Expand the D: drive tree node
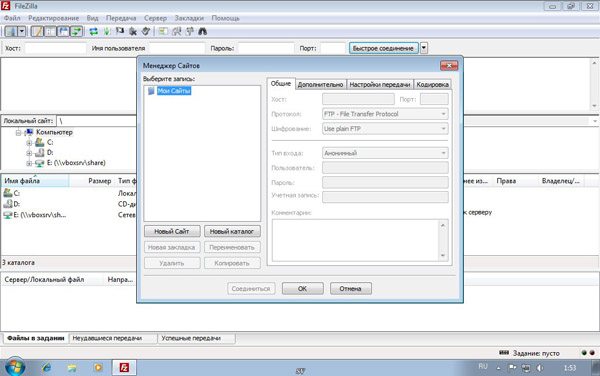This screenshot has height=376, width=600. pos(29,153)
